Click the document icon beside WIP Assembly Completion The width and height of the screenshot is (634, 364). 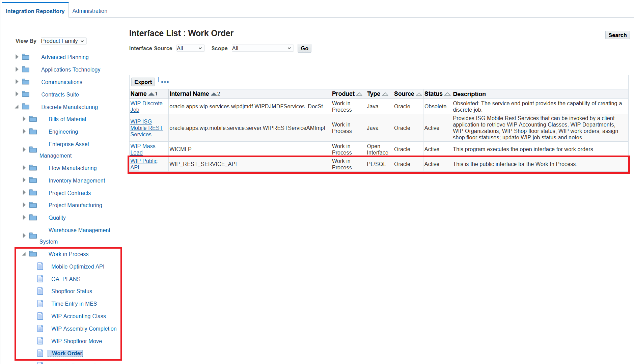(x=40, y=328)
